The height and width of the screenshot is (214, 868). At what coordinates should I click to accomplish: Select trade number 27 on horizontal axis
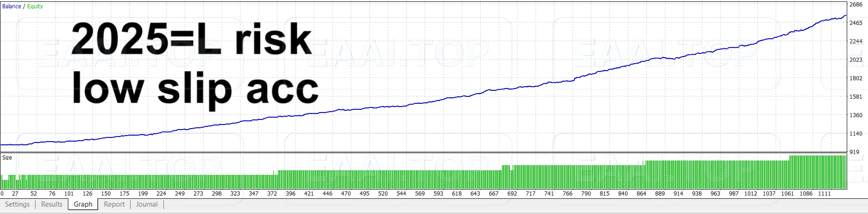click(15, 194)
